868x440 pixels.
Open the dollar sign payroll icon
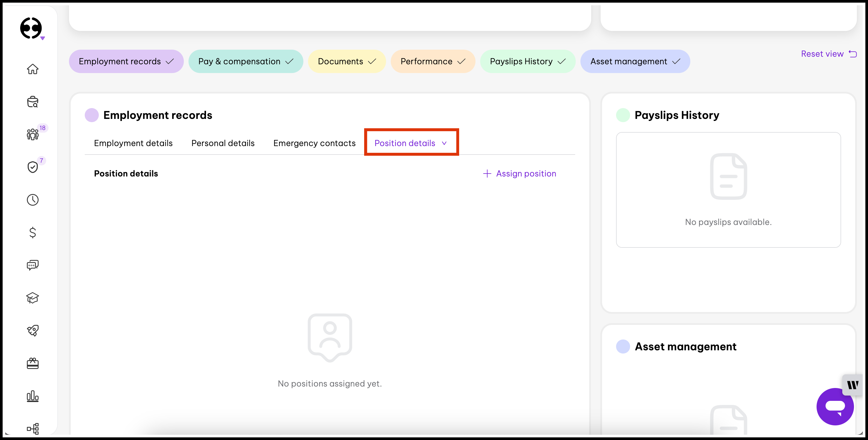[x=33, y=233]
